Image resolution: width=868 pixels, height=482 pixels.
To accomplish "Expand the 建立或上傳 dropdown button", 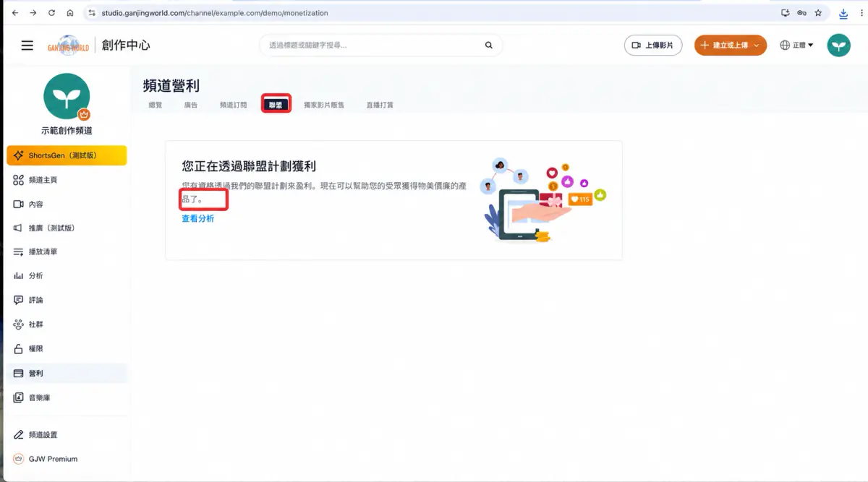I will [x=731, y=45].
